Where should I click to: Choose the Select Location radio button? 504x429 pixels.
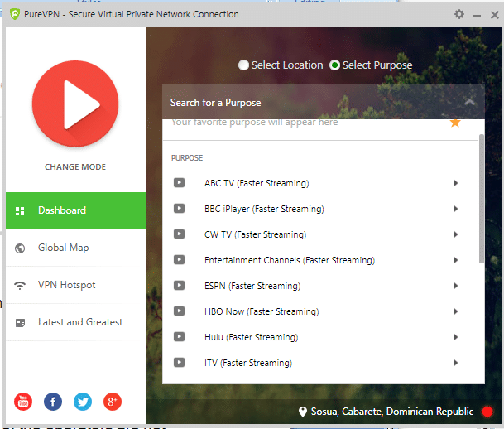click(243, 65)
